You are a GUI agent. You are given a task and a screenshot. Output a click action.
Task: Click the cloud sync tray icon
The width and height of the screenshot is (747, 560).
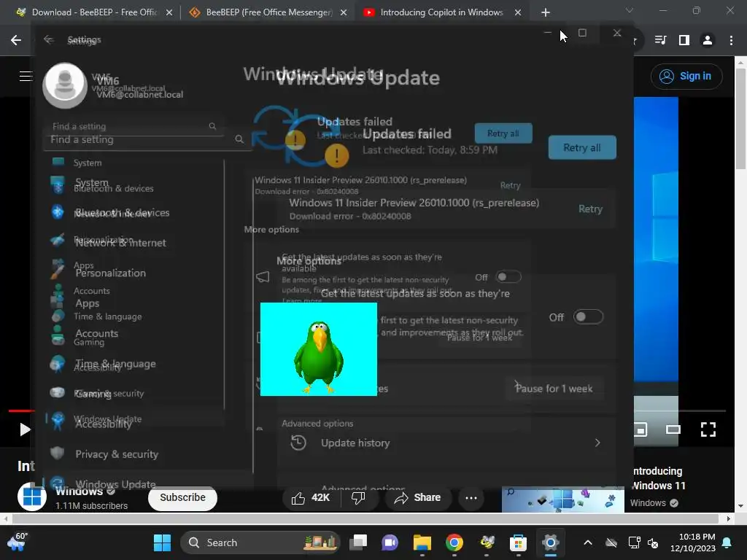tap(611, 542)
